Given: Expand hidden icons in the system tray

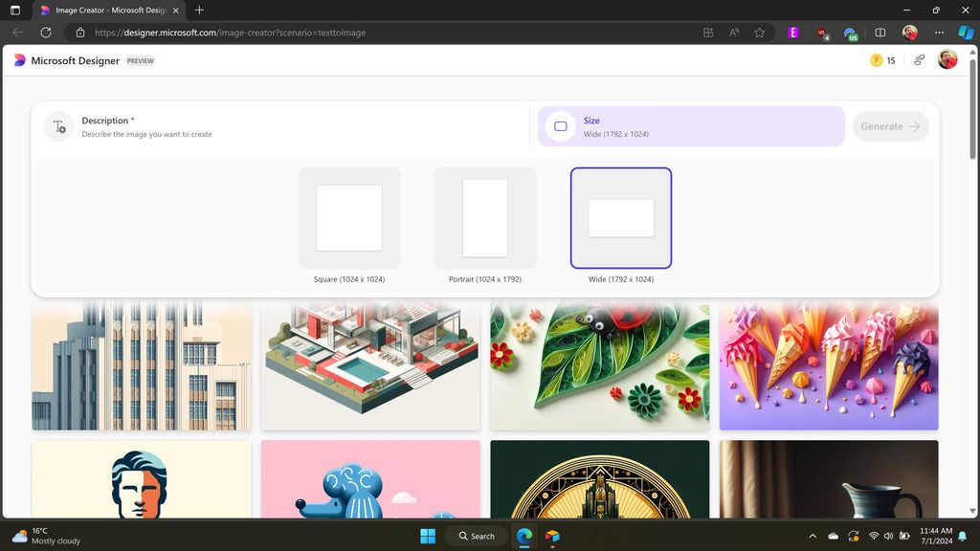Looking at the screenshot, I should (813, 536).
